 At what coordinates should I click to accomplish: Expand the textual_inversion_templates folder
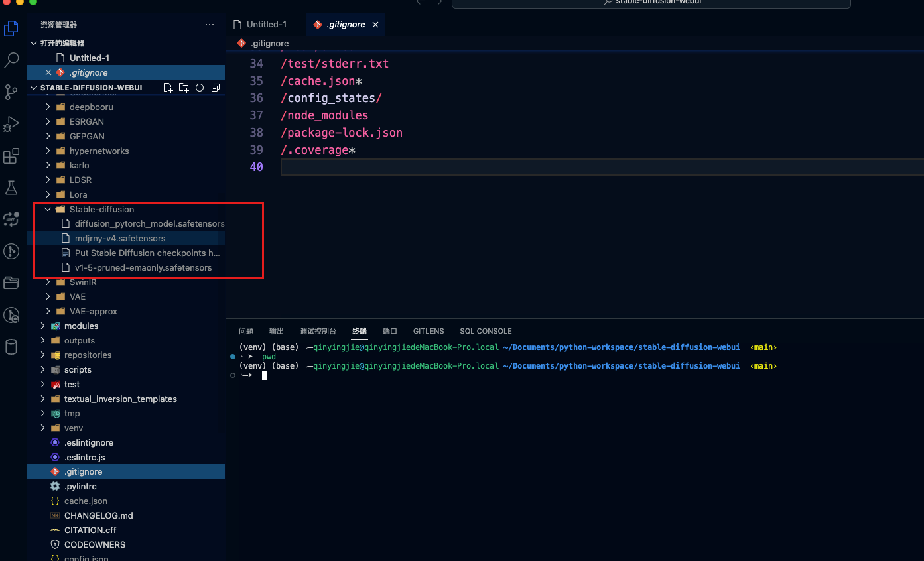pos(42,399)
